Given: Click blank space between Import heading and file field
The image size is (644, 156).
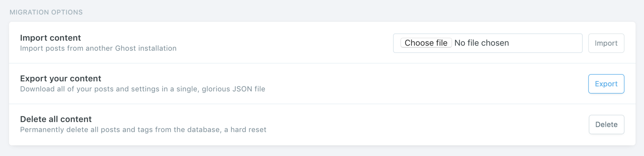Looking at the screenshot, I should tap(285, 43).
